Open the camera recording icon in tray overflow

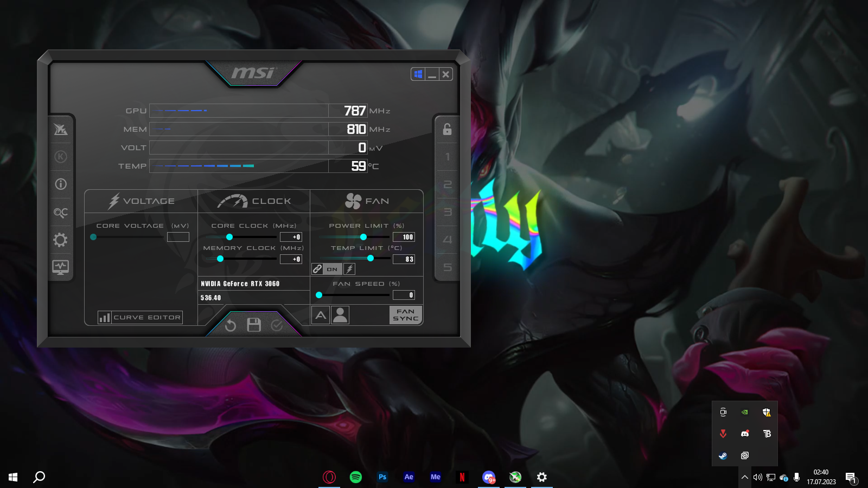pyautogui.click(x=723, y=412)
